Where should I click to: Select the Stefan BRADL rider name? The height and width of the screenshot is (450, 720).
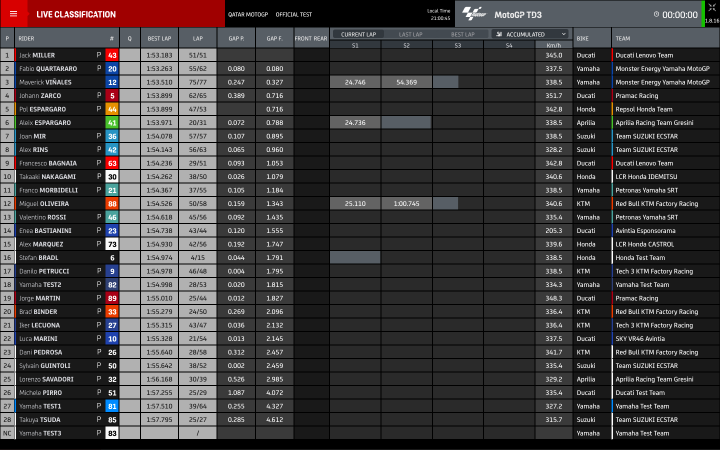(x=39, y=258)
